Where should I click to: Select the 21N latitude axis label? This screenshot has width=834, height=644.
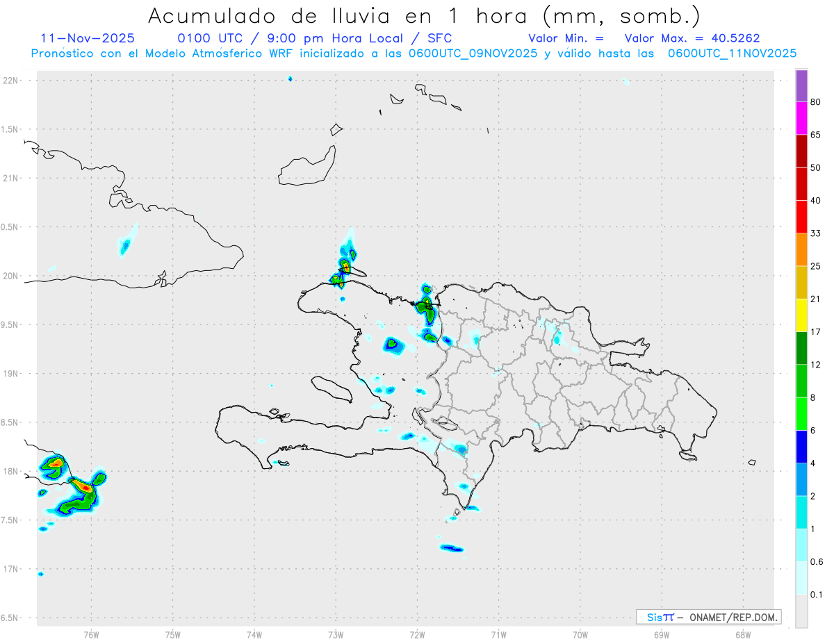point(12,178)
